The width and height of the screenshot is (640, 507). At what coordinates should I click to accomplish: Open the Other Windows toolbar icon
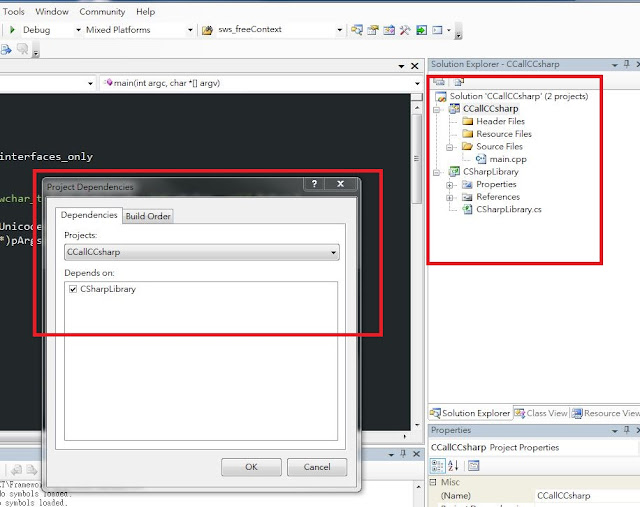pyautogui.click(x=438, y=30)
